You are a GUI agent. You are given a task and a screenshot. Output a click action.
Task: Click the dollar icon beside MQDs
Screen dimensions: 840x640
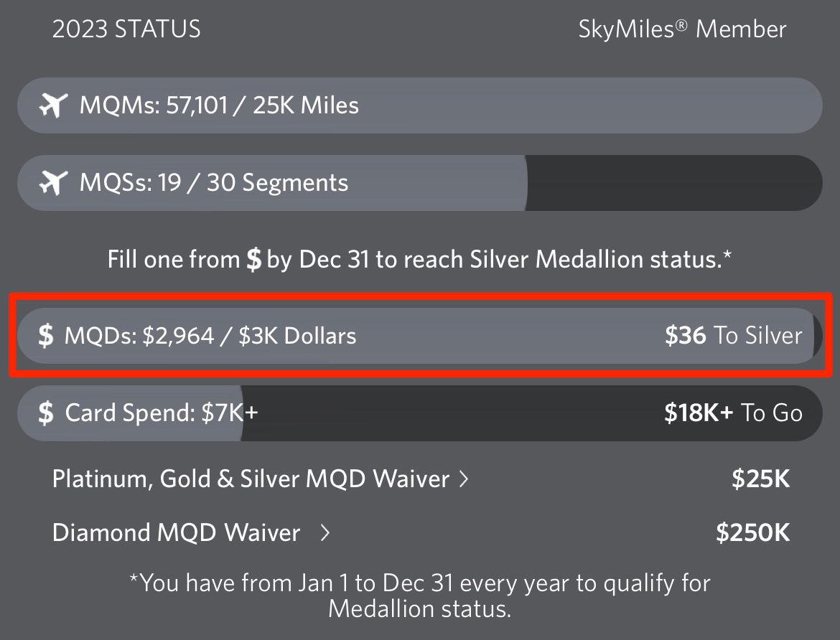click(46, 334)
